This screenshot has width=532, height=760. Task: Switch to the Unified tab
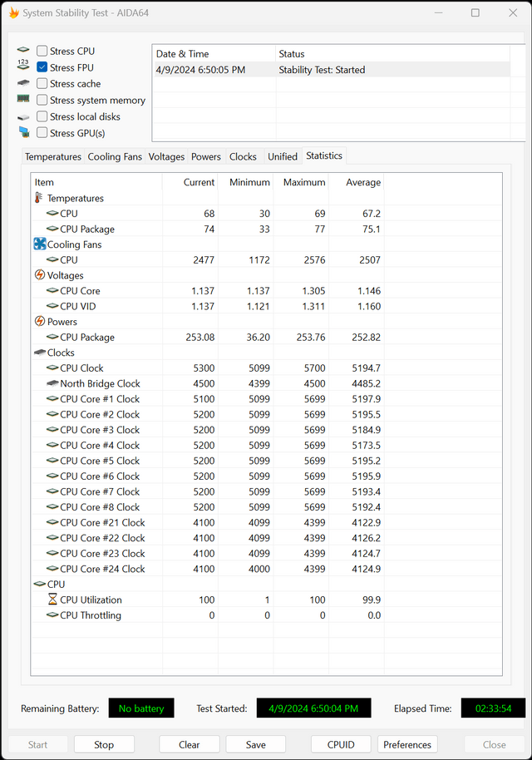pos(283,156)
